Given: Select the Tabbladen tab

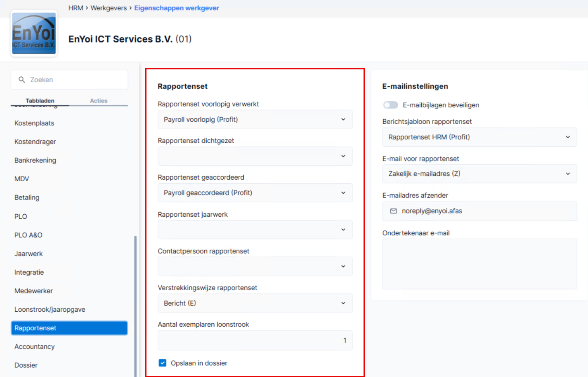Looking at the screenshot, I should click(40, 101).
